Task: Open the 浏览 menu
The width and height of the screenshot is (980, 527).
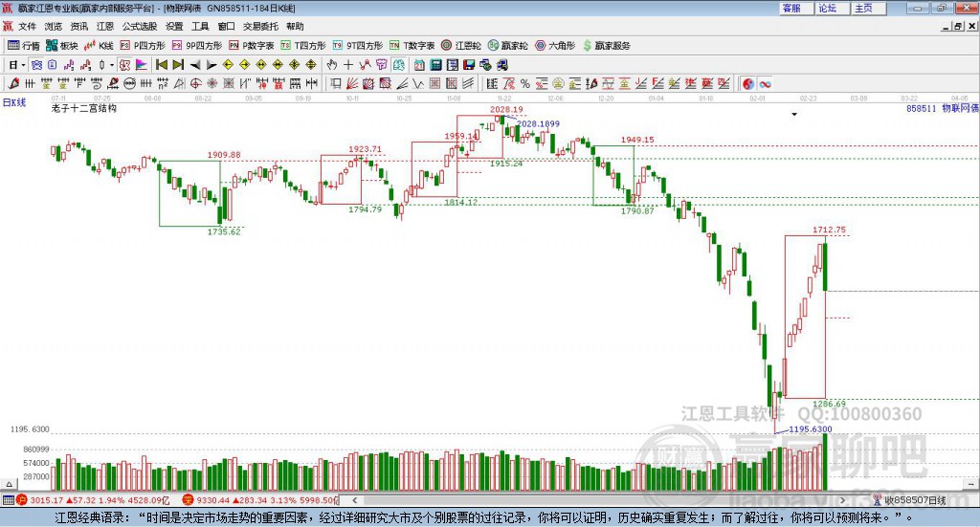Action: (54, 26)
